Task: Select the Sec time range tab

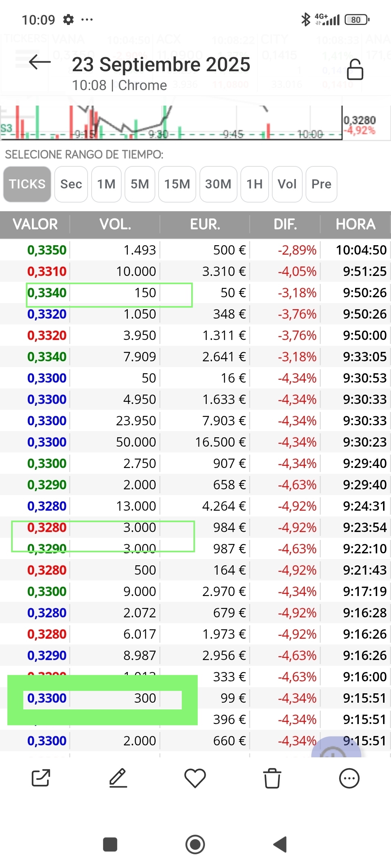Action: [x=71, y=184]
